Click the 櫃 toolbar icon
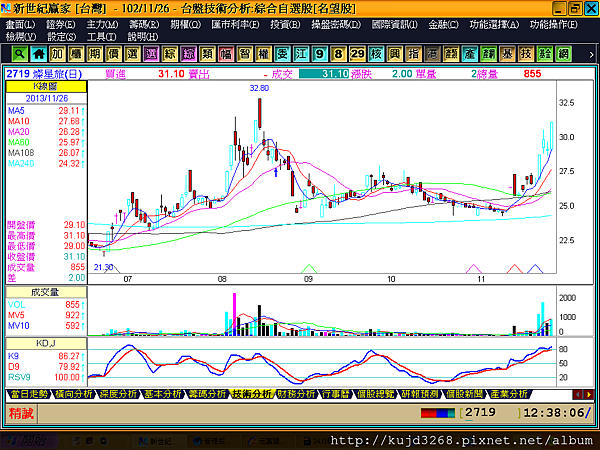 (x=76, y=54)
